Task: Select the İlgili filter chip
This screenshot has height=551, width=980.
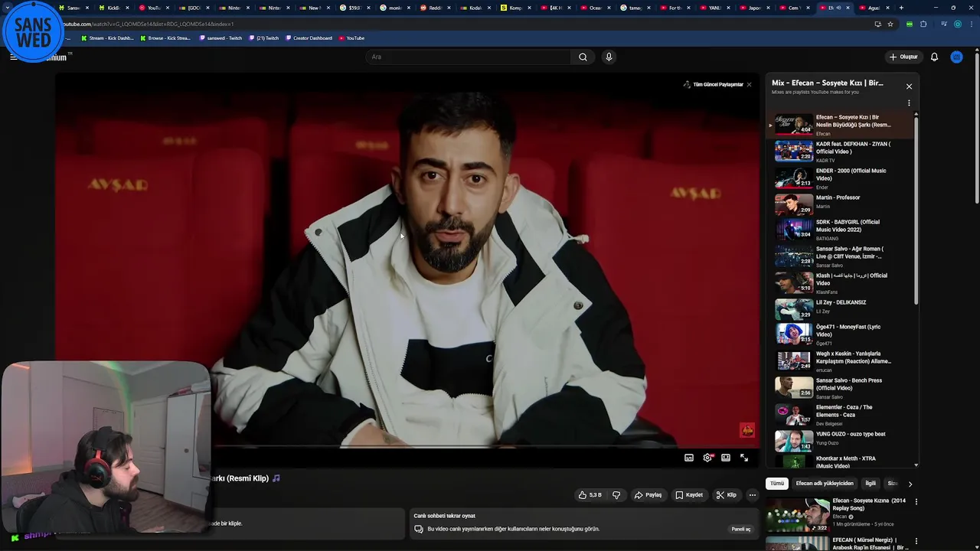Action: pos(871,484)
